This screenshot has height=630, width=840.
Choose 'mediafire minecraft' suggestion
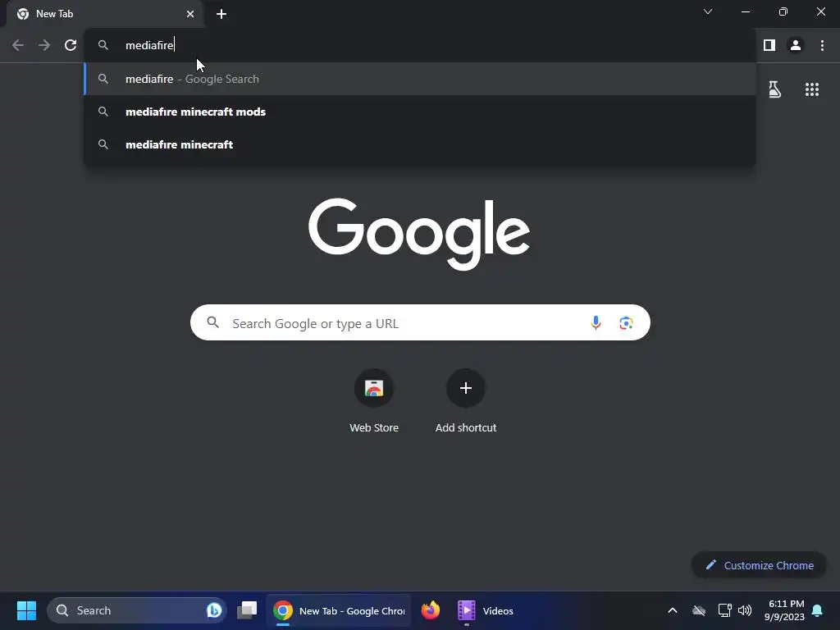coord(420,144)
